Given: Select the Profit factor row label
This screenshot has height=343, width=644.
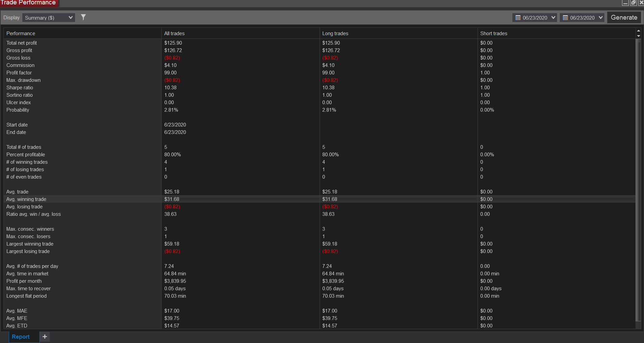Looking at the screenshot, I should point(19,73).
